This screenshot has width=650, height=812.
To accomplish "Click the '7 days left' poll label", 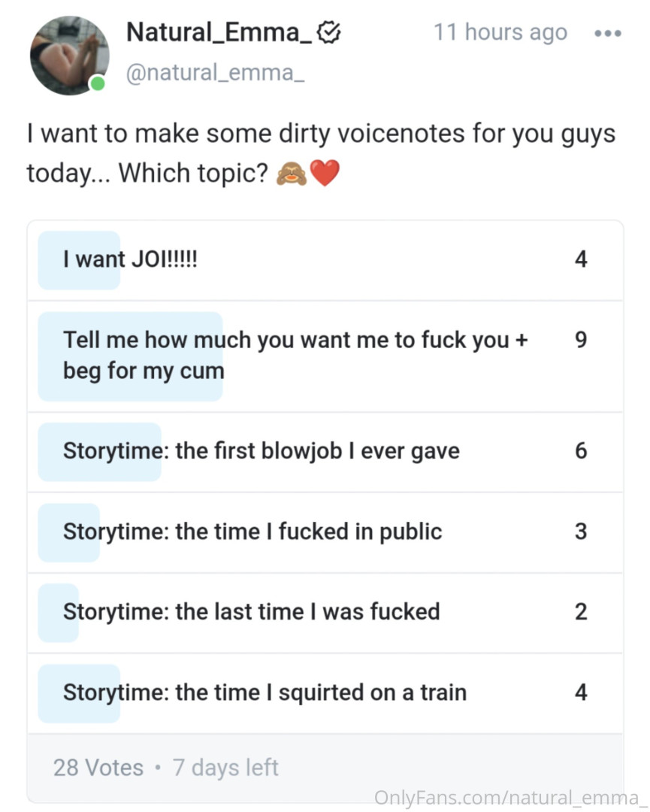I will coord(225,768).
